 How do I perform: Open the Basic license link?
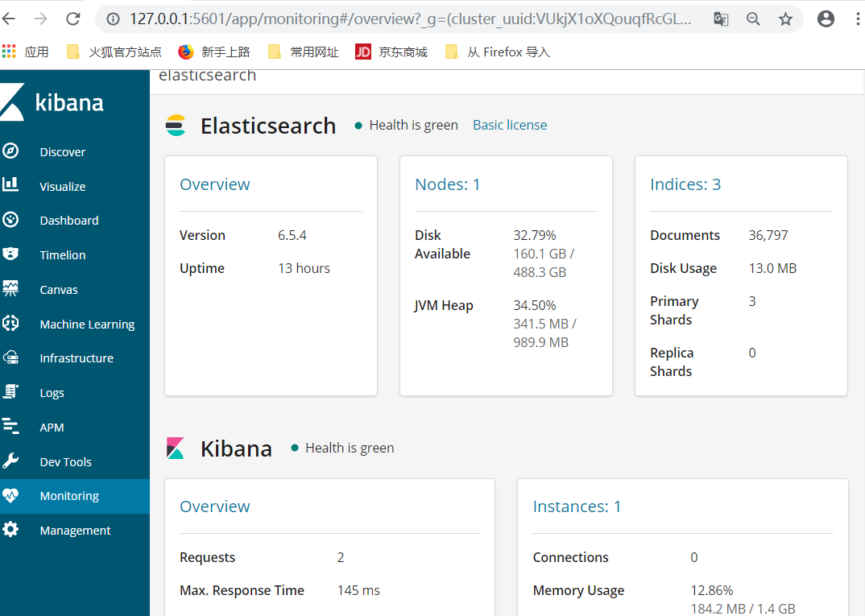click(x=510, y=125)
